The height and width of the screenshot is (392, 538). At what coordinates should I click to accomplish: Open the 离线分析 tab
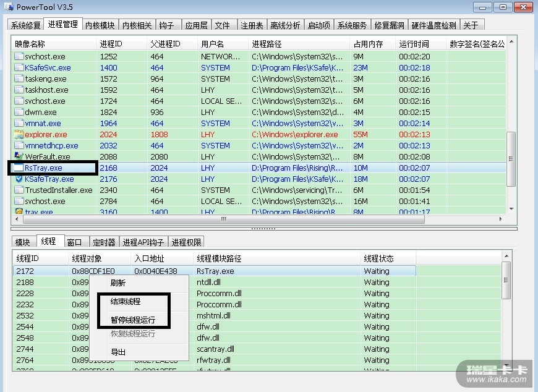pos(285,25)
